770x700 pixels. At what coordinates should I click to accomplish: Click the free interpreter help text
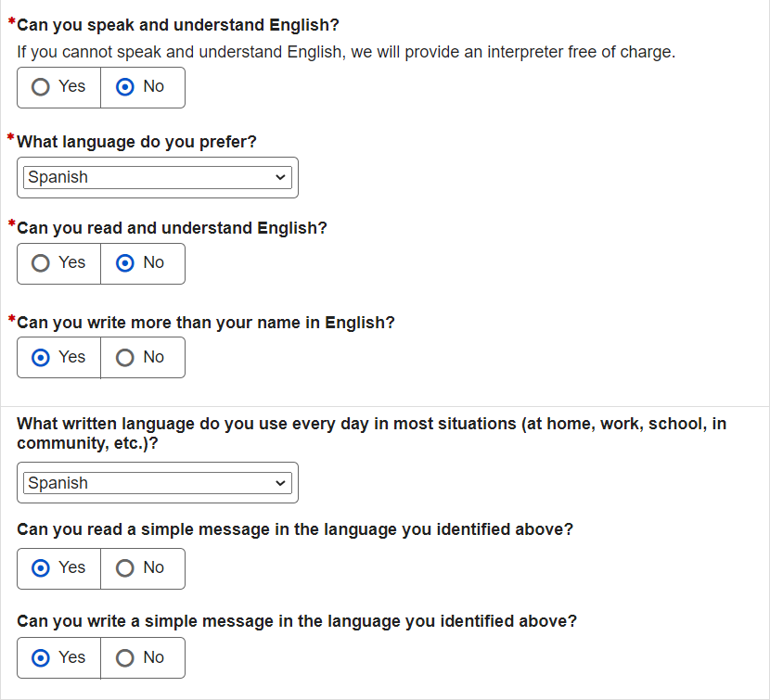point(346,52)
